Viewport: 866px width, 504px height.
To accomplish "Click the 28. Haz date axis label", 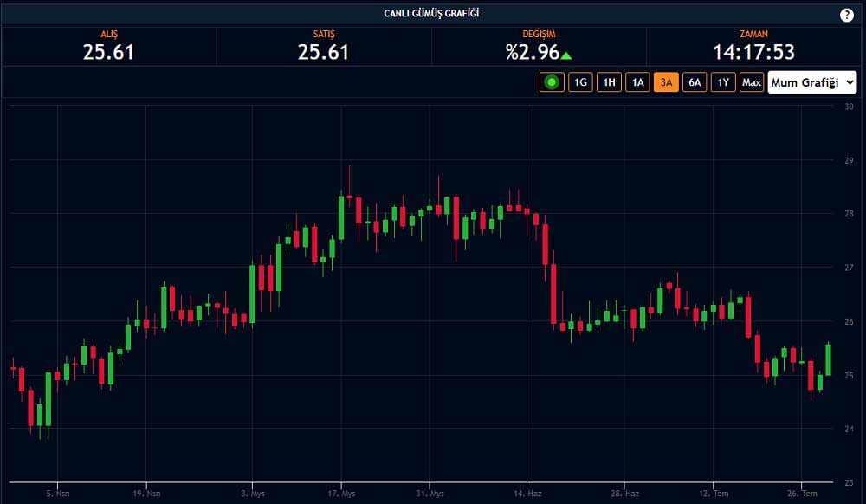I will [x=624, y=493].
